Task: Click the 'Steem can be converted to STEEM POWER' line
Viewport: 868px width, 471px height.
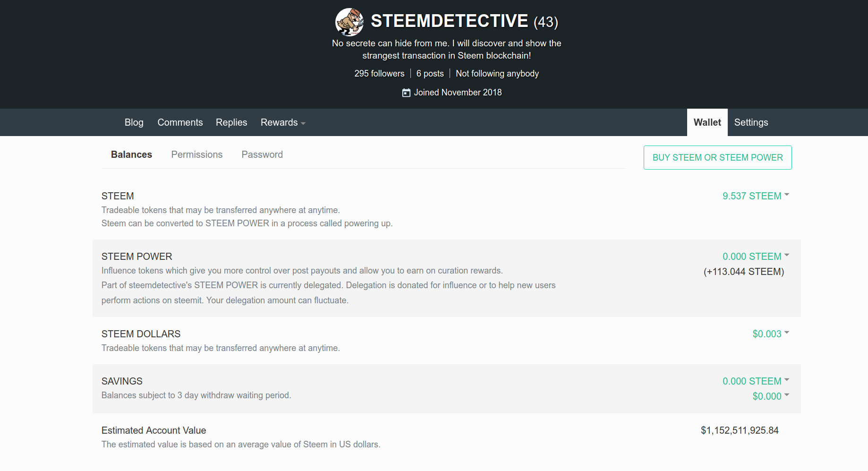Action: (x=247, y=223)
